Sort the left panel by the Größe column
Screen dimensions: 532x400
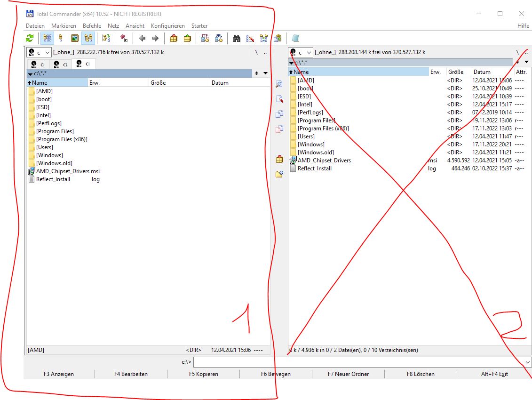[x=180, y=83]
